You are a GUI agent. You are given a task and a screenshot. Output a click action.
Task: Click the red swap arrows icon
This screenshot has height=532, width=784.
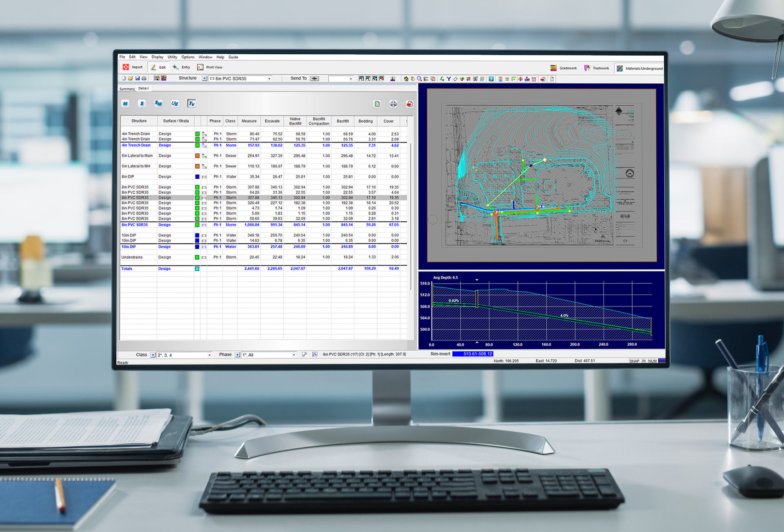tap(468, 79)
